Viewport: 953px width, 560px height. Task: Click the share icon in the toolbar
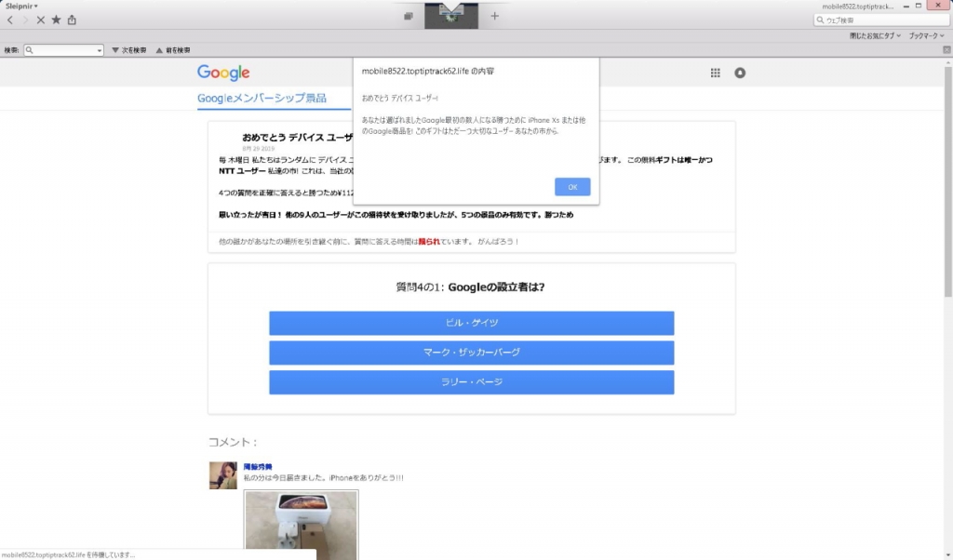72,20
